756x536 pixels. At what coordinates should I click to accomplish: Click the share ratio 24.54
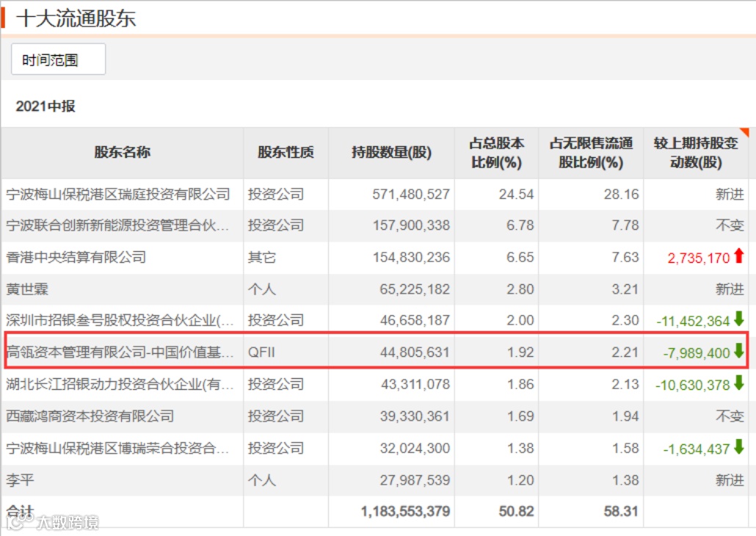point(517,194)
